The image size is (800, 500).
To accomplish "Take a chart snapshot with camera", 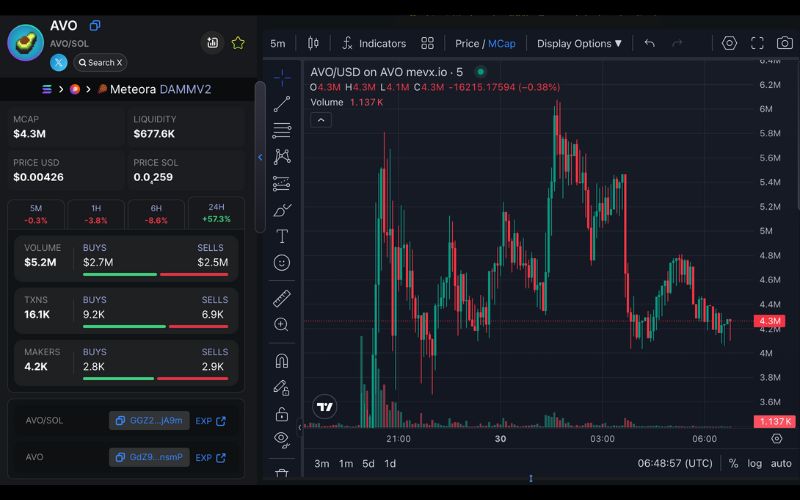I will [x=785, y=43].
